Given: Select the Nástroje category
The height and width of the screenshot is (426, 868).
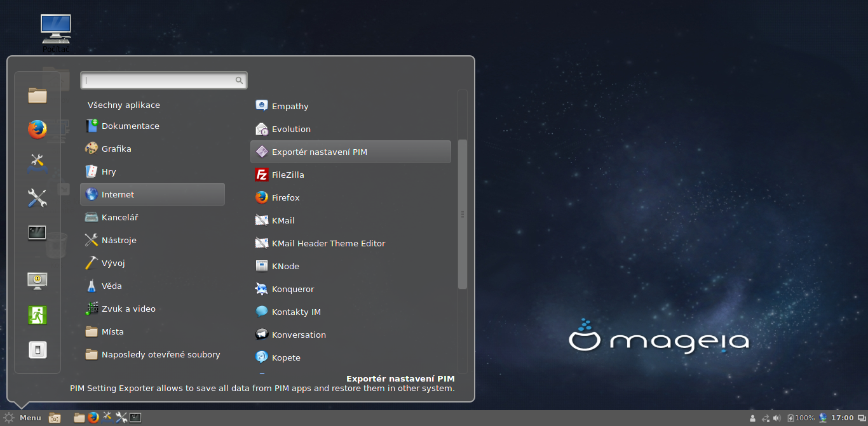Looking at the screenshot, I should (x=153, y=240).
